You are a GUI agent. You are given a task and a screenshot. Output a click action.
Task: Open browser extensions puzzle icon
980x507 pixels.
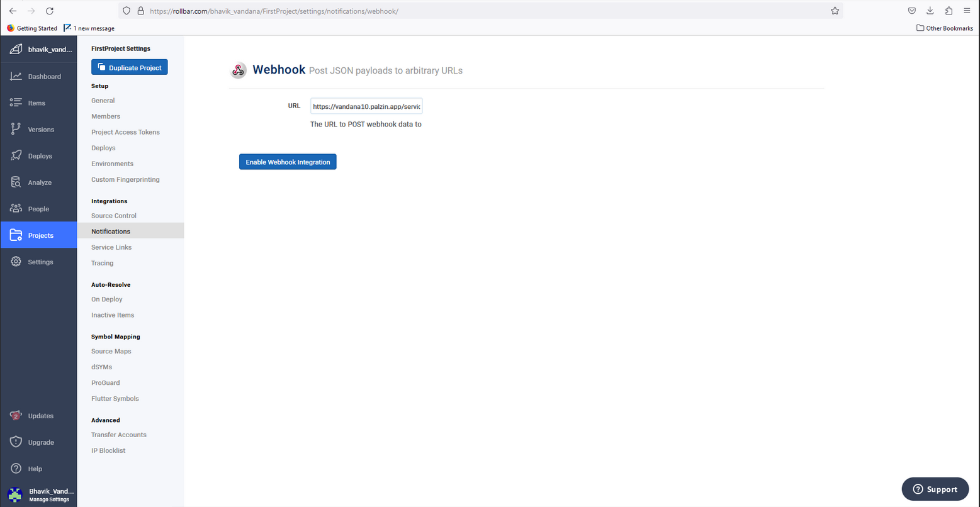point(949,11)
